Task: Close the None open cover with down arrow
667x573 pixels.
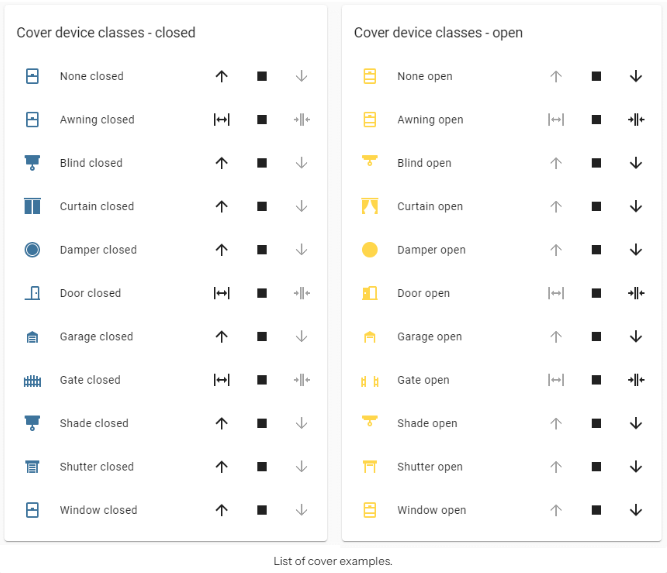Action: pos(636,76)
